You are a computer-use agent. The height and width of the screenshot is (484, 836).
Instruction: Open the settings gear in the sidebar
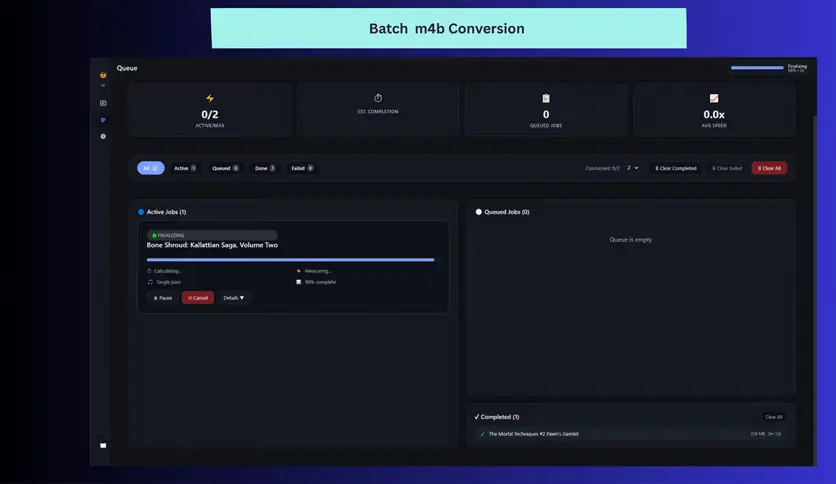click(103, 136)
